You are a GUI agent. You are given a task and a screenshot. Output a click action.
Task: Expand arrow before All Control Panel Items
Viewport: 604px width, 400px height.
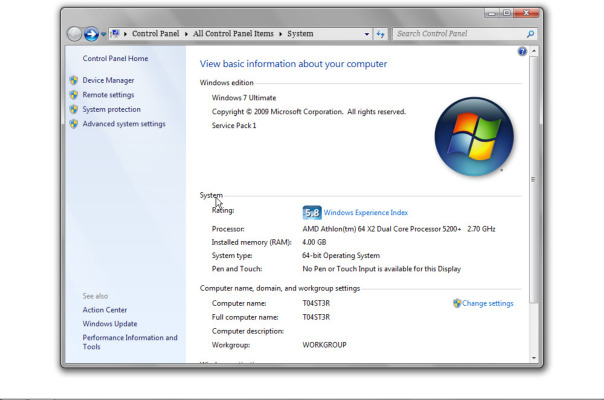186,34
